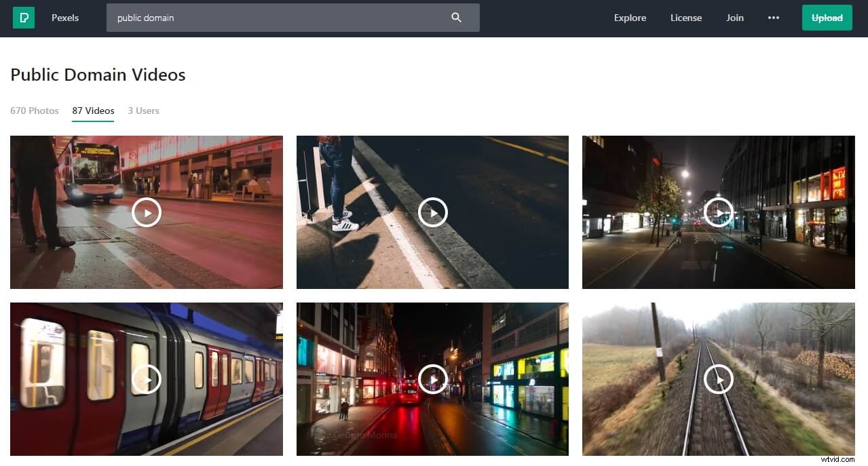Viewport: 868px width, 466px height.
Task: Open the Explore menu item
Action: pyautogui.click(x=629, y=18)
